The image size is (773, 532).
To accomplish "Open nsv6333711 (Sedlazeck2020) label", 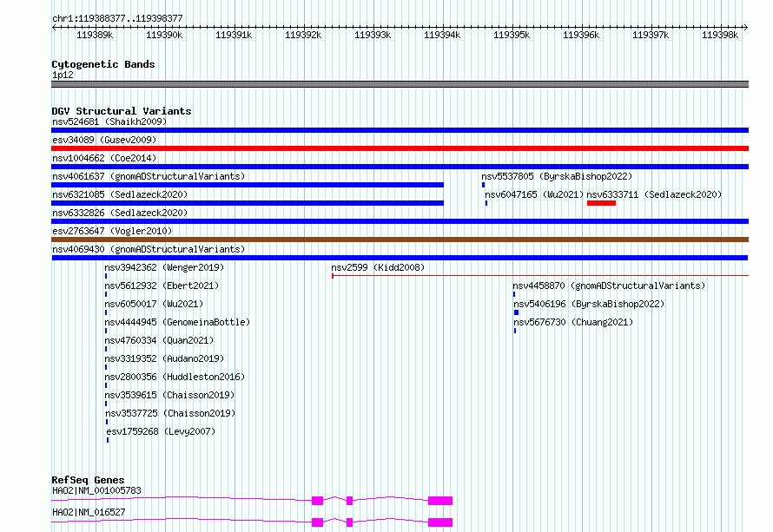I will pos(654,194).
